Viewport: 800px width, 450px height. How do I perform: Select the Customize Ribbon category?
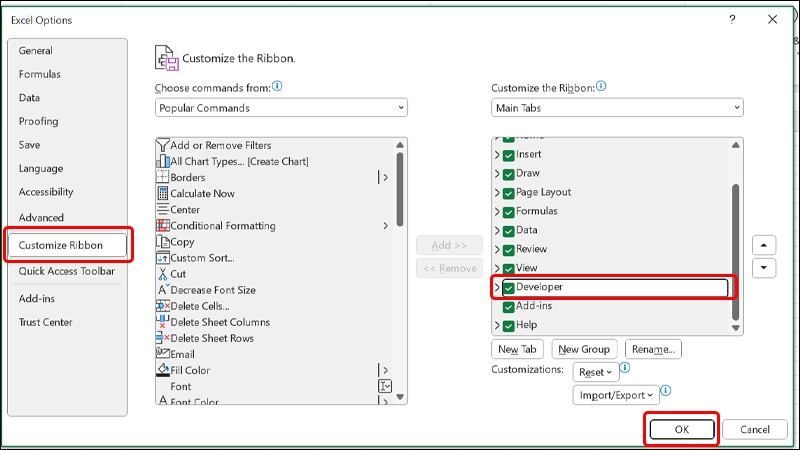(x=67, y=245)
